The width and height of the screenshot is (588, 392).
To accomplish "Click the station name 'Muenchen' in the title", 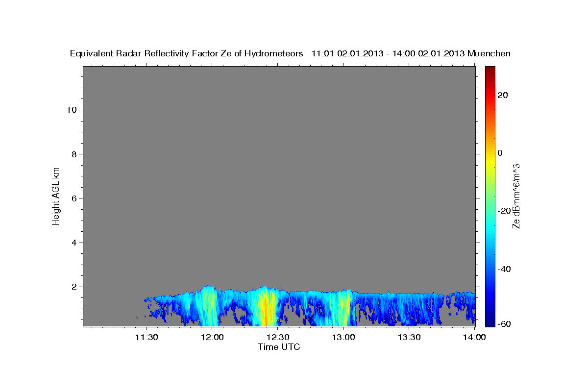I will tap(489, 54).
